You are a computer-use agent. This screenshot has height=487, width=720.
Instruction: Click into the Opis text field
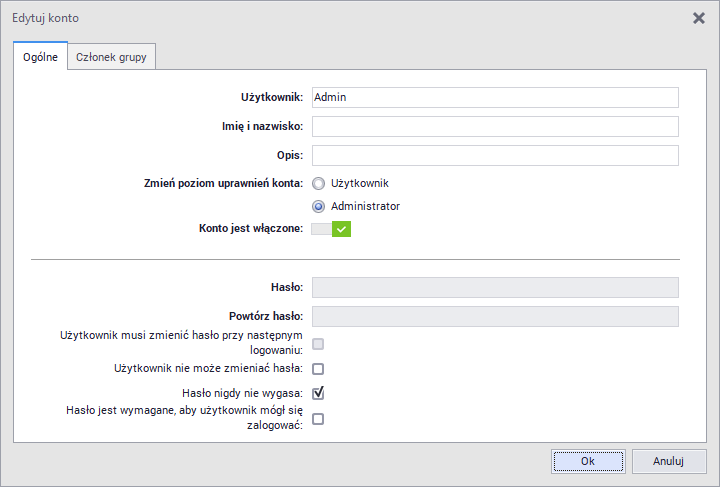[x=495, y=156]
